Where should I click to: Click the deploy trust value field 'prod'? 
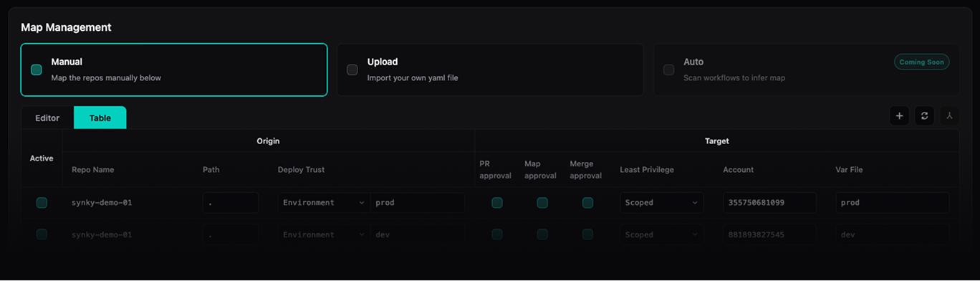tap(418, 203)
